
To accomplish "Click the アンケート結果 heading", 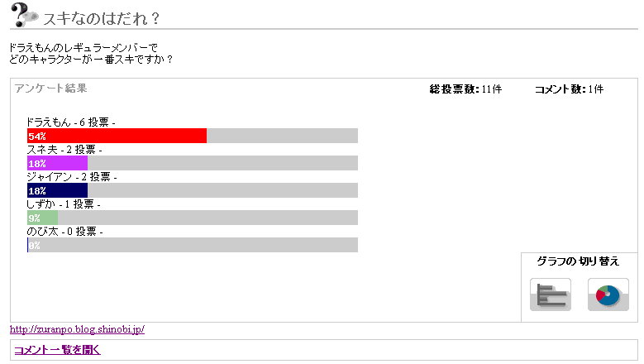I will pyautogui.click(x=50, y=88).
